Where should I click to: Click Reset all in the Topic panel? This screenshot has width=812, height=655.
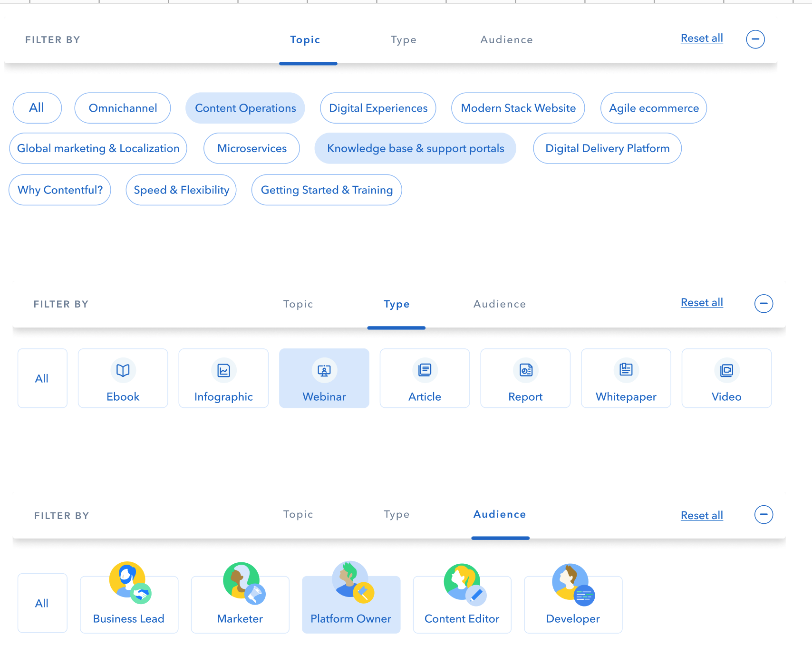[702, 38]
